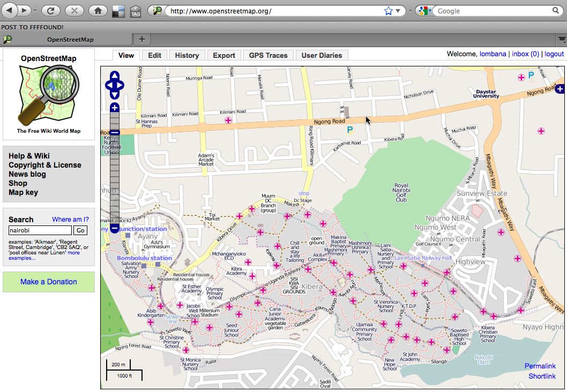Open the Copyright & License link
The width and height of the screenshot is (567, 392).
click(45, 165)
